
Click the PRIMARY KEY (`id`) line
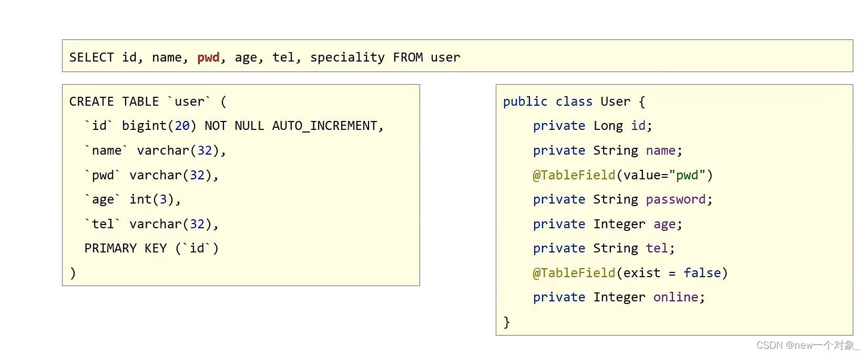point(151,248)
